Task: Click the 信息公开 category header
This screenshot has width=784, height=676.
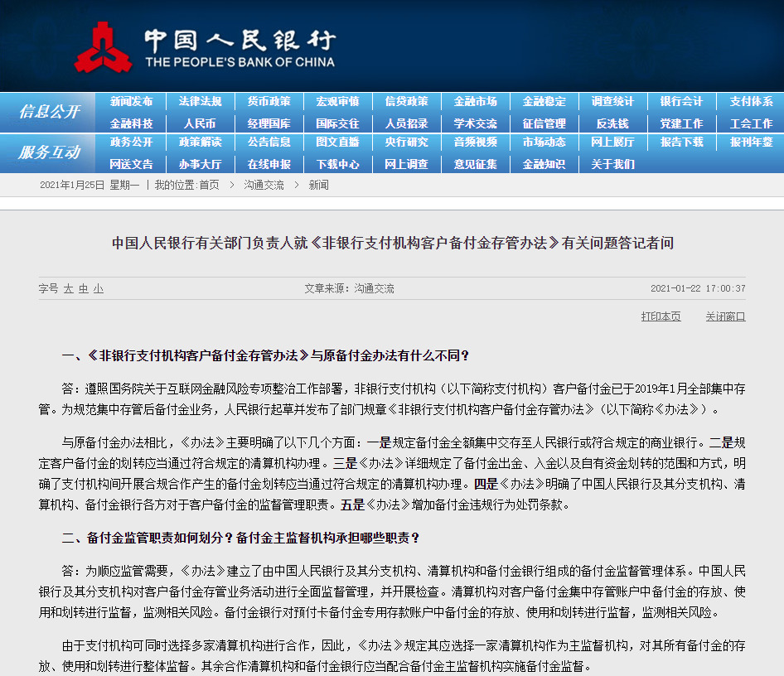Action: (49, 111)
